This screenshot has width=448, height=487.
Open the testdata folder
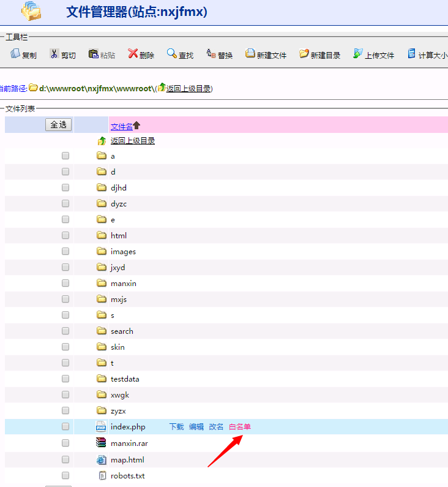point(124,379)
